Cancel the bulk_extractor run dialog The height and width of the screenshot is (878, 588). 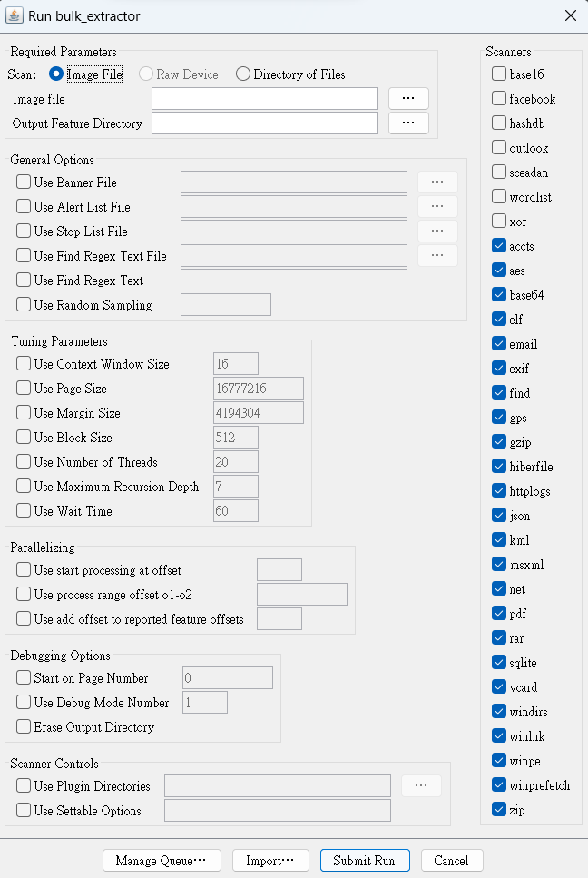click(x=452, y=861)
